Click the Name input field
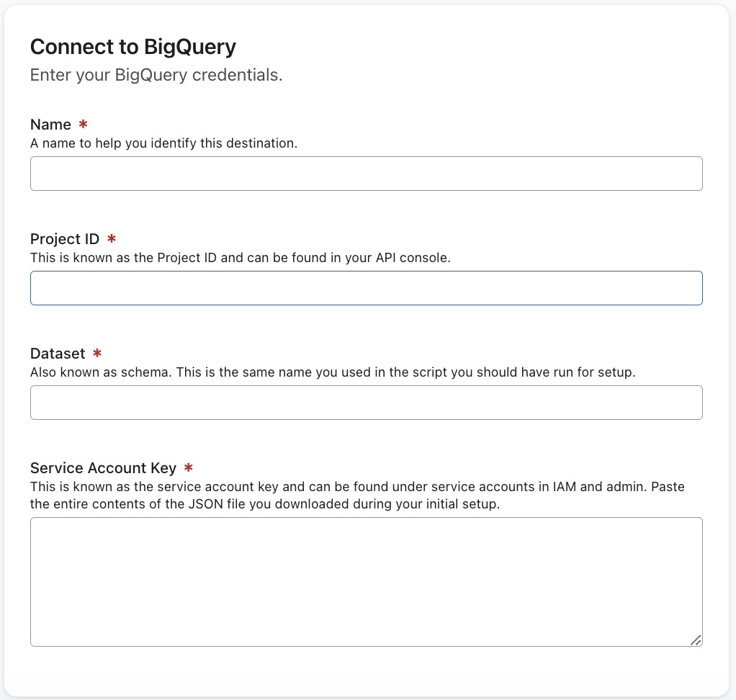The image size is (736, 700). click(366, 174)
